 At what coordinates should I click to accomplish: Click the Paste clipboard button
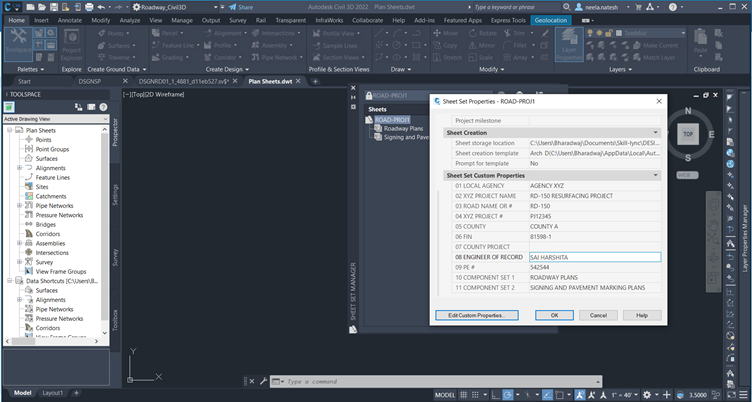700,42
